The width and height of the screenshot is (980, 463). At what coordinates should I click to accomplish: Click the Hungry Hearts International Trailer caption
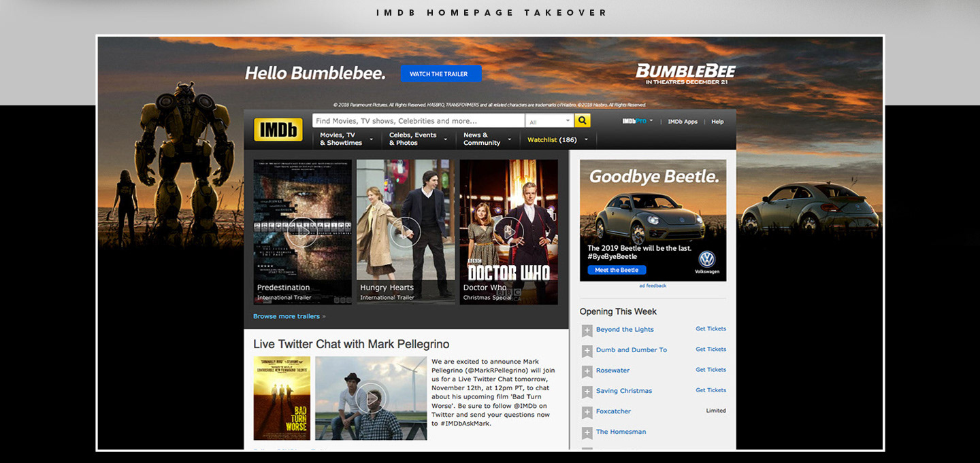(x=387, y=297)
